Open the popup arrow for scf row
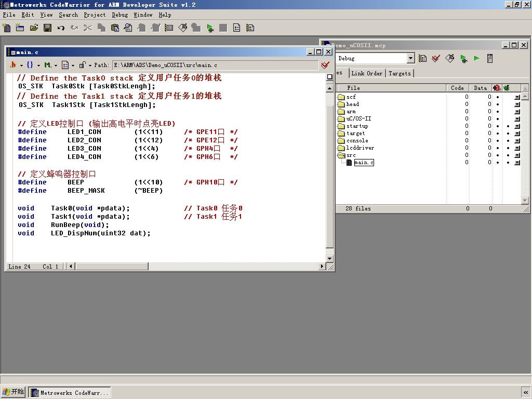532x399 pixels. tap(517, 97)
